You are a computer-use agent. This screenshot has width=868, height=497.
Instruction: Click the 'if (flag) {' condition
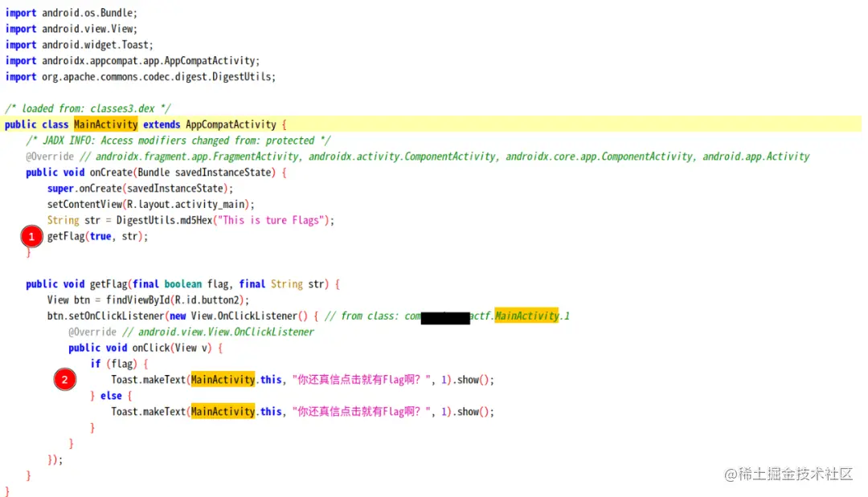point(119,364)
